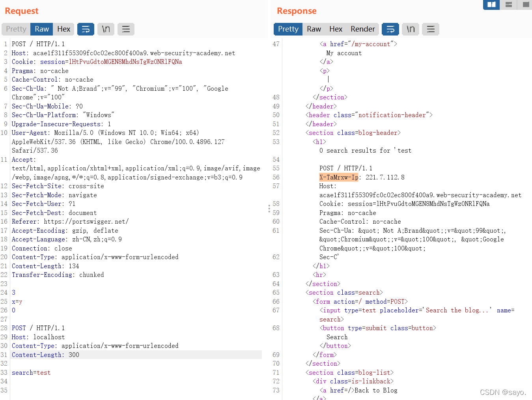Click the 'Pragma: no-cache' request header line
The height and width of the screenshot is (400, 532).
pyautogui.click(x=40, y=71)
